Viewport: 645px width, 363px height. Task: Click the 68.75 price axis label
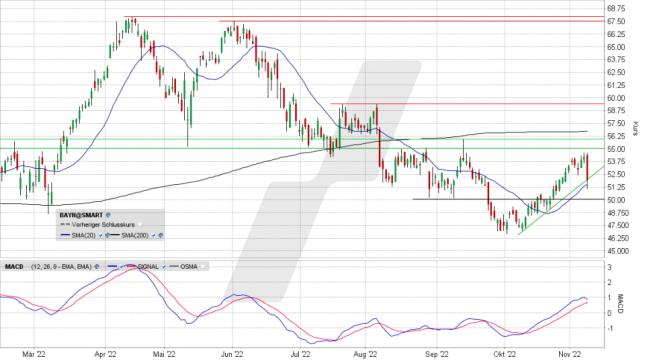(x=617, y=8)
